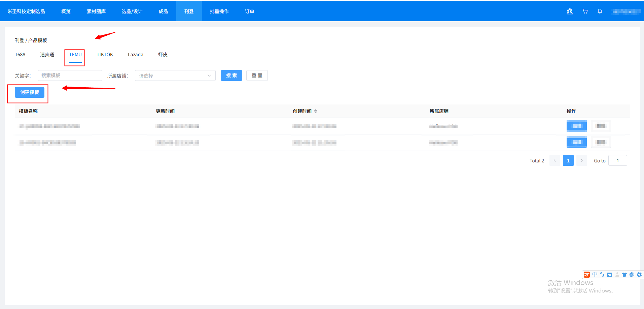The width and height of the screenshot is (644, 309).
Task: Click the Go to page number field
Action: click(617, 160)
